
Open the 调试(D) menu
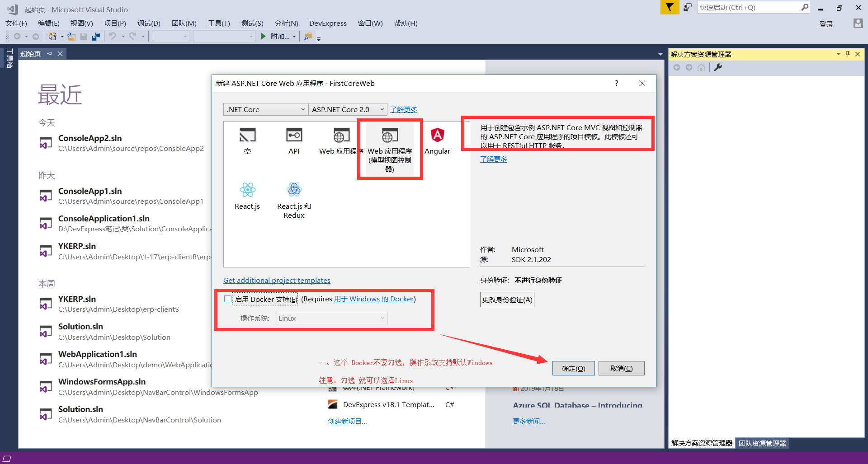click(149, 23)
